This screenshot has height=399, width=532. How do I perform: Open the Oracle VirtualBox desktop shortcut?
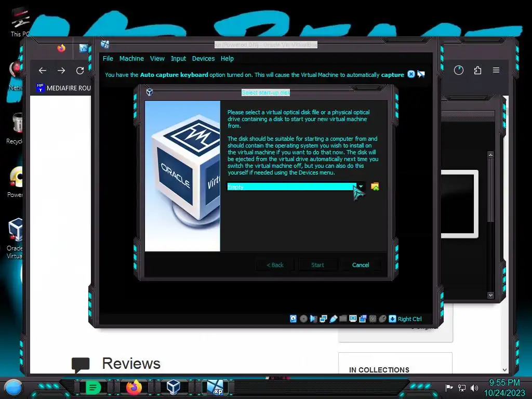(x=15, y=238)
